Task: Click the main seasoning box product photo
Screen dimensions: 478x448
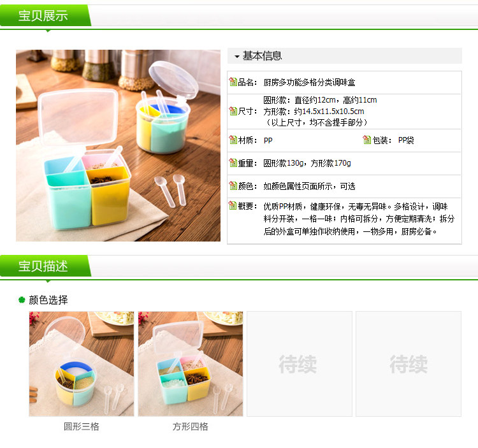Action: tap(118, 145)
